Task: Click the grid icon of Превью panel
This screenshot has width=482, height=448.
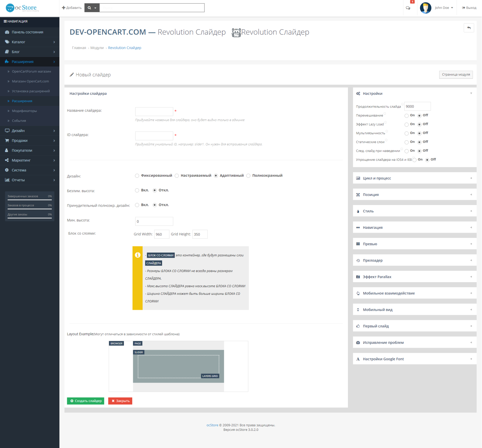Action: (358, 244)
